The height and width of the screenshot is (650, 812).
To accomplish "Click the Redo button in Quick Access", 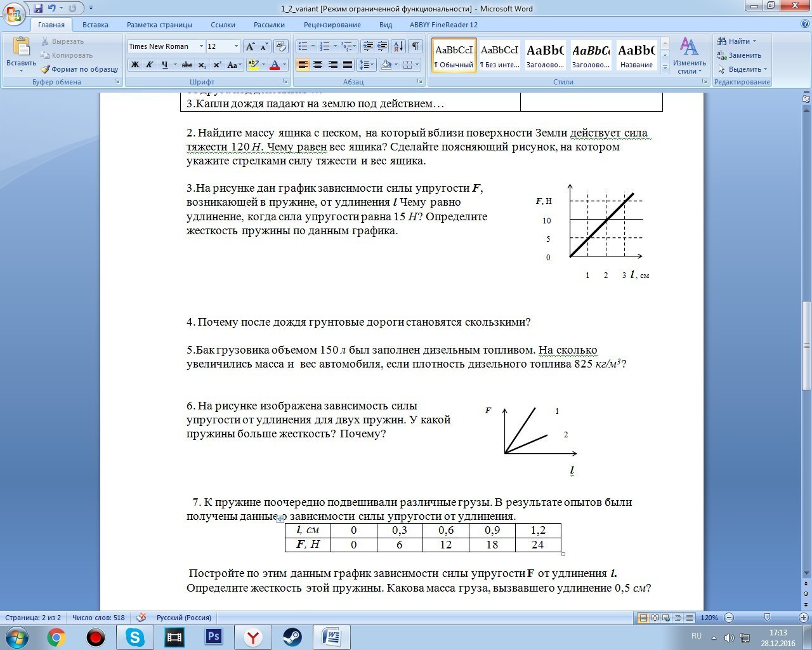I will coord(72,8).
